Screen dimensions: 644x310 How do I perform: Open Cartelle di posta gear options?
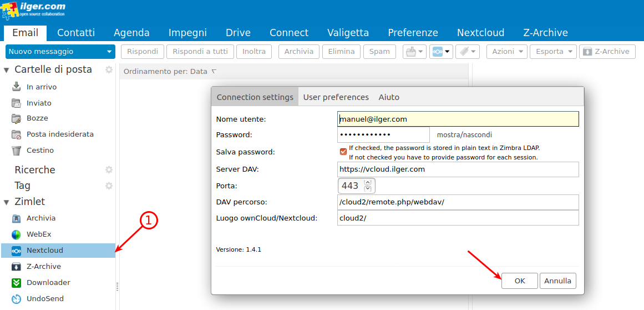point(109,69)
